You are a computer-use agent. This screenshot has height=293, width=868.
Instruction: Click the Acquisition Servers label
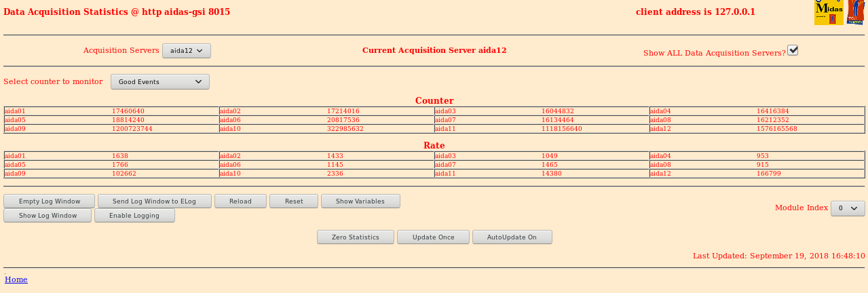click(x=121, y=50)
